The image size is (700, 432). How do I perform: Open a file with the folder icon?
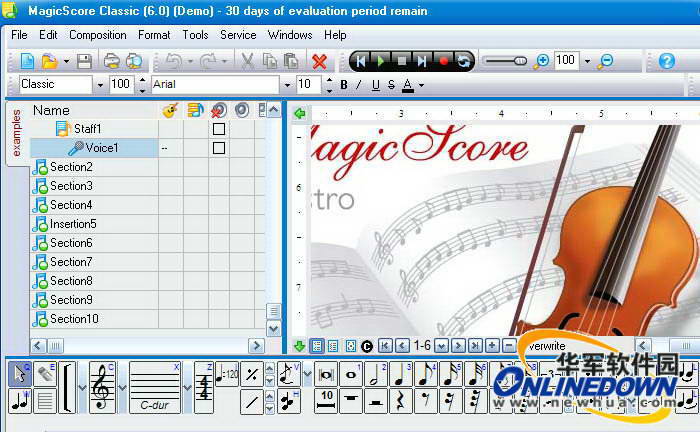(x=50, y=61)
